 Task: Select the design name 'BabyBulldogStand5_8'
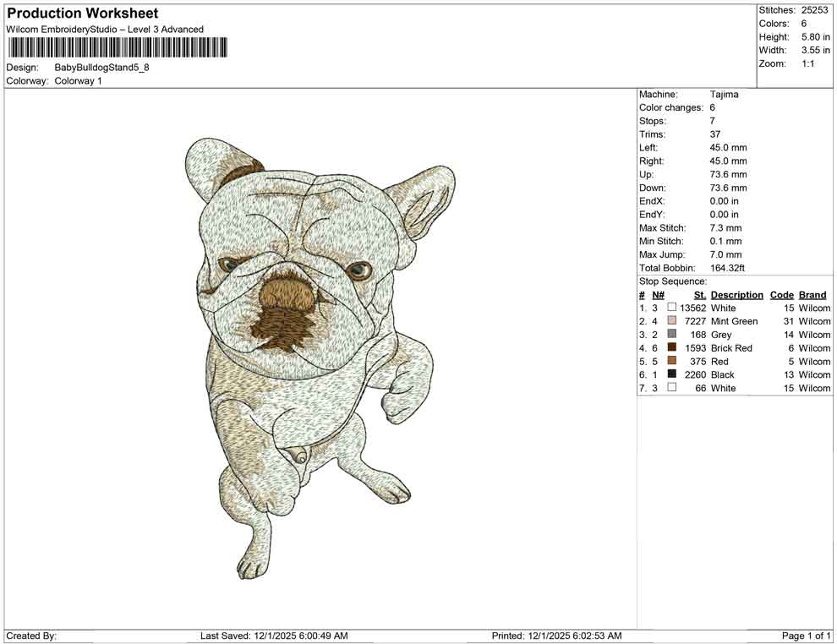102,68
